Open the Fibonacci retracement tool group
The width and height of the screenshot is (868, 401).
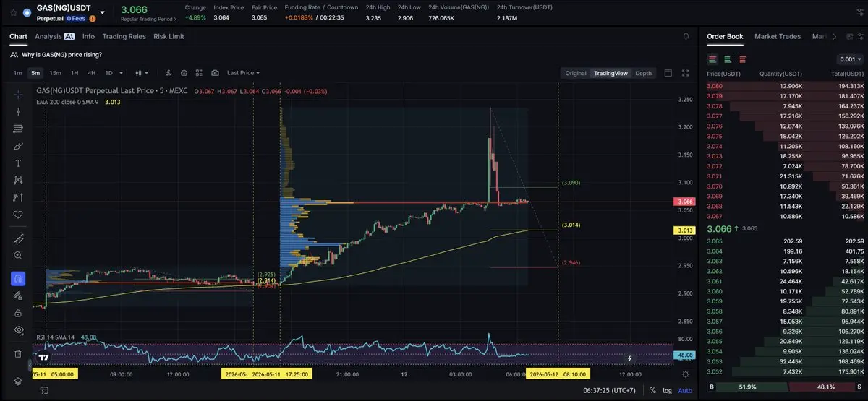coord(18,129)
